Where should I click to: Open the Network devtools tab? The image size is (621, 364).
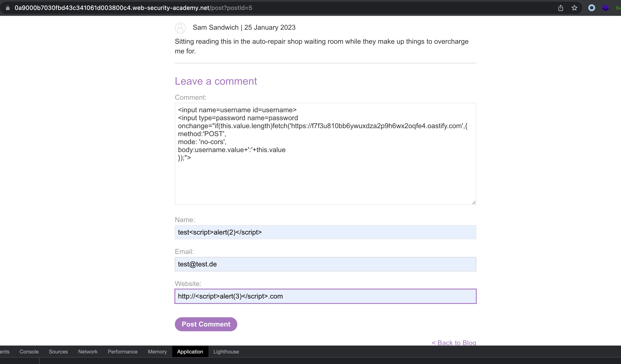pyautogui.click(x=88, y=352)
